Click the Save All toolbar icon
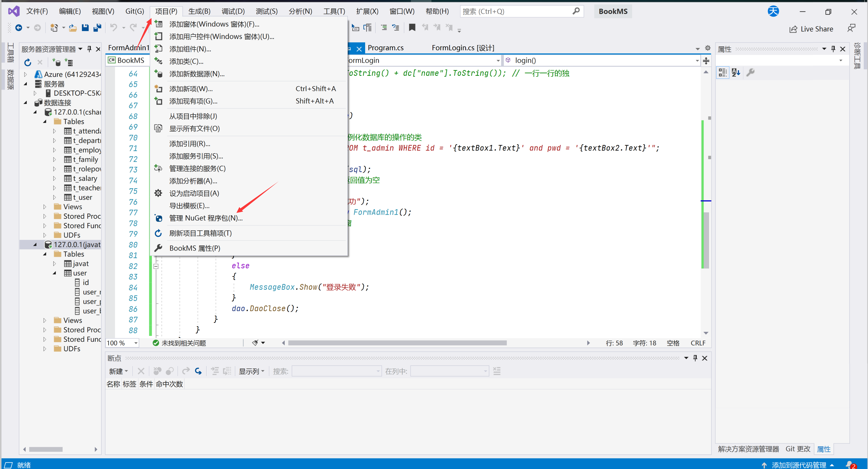 click(x=97, y=28)
